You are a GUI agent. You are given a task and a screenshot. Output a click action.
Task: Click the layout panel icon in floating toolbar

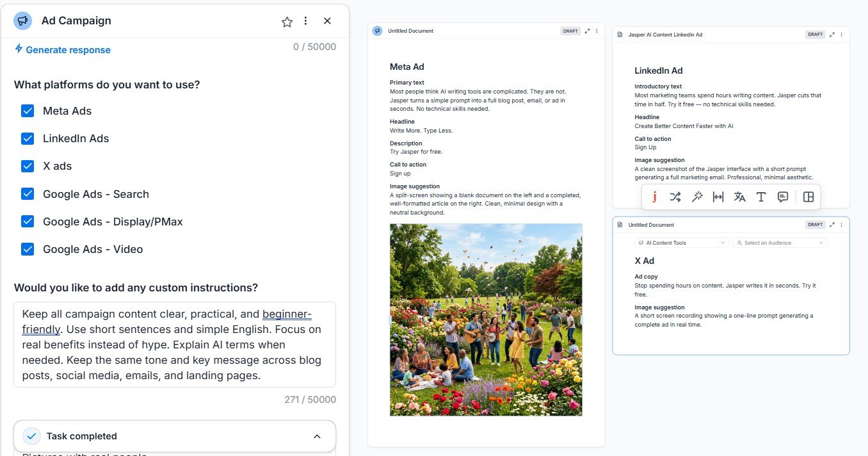808,197
